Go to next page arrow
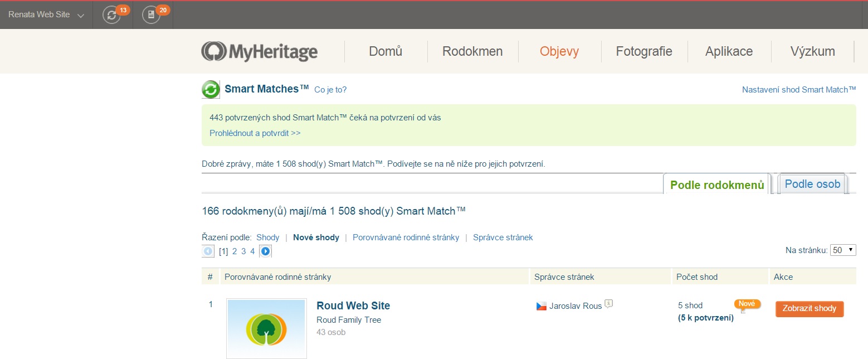 (265, 251)
